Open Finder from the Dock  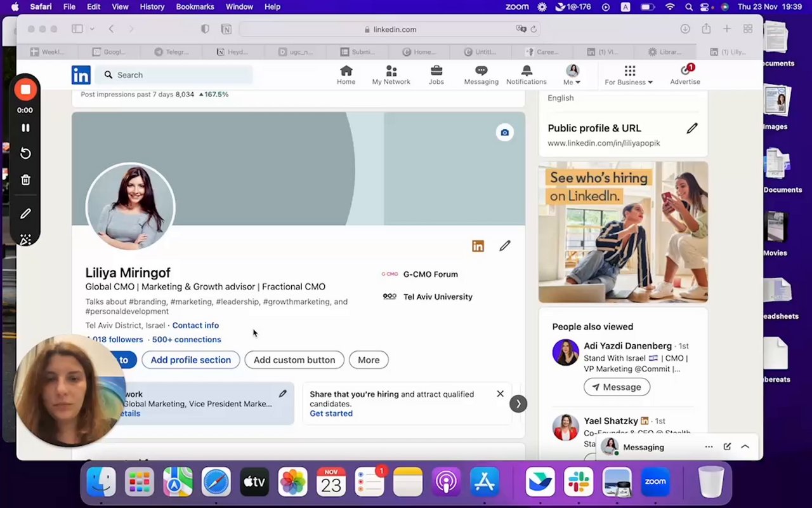tap(101, 483)
